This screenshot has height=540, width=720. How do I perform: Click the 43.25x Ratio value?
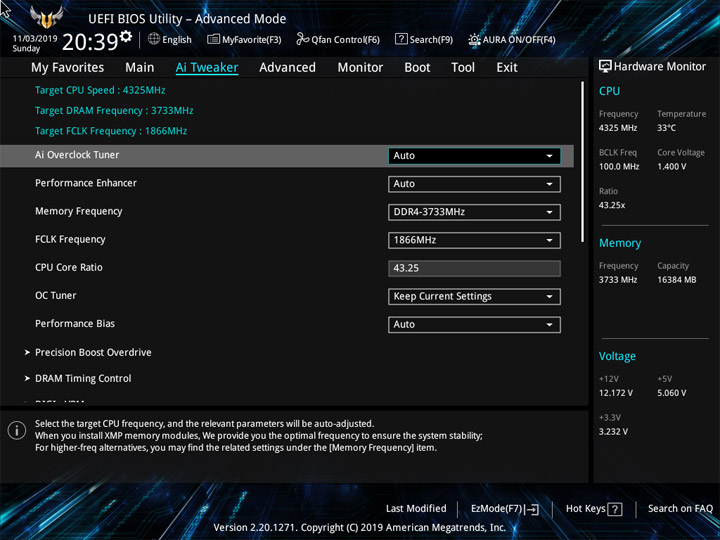(612, 205)
